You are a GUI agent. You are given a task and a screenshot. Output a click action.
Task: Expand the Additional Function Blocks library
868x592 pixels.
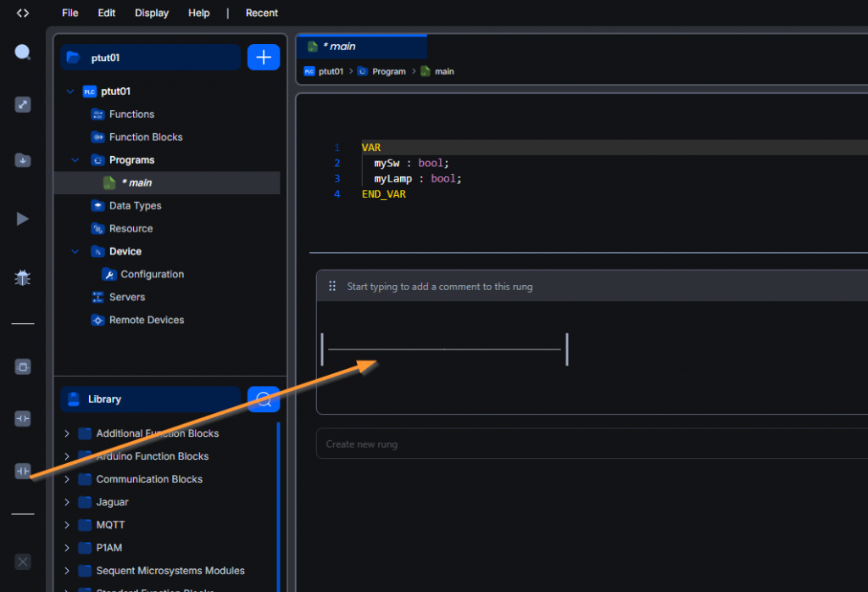(67, 433)
